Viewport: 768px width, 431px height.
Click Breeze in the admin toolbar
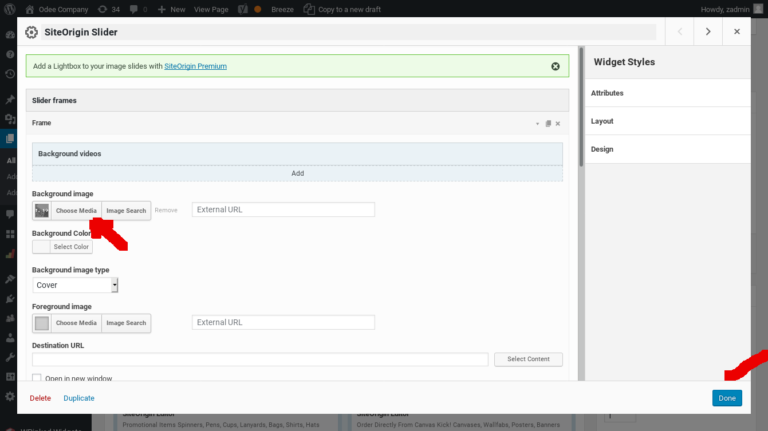coord(281,8)
